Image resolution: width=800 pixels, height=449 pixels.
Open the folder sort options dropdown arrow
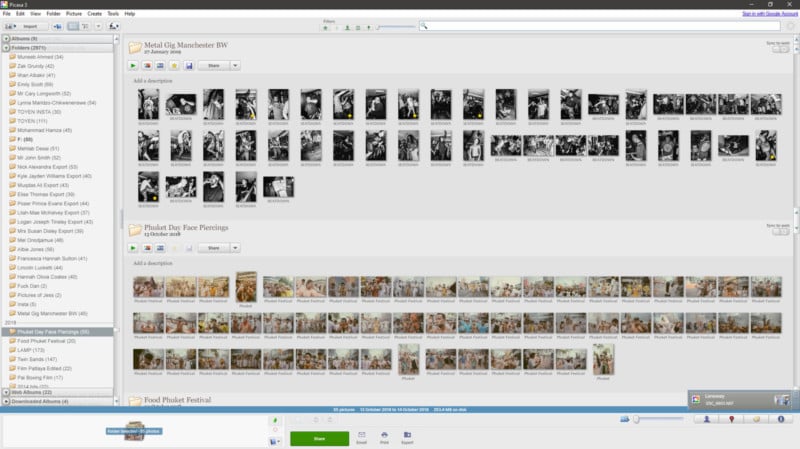(x=98, y=26)
